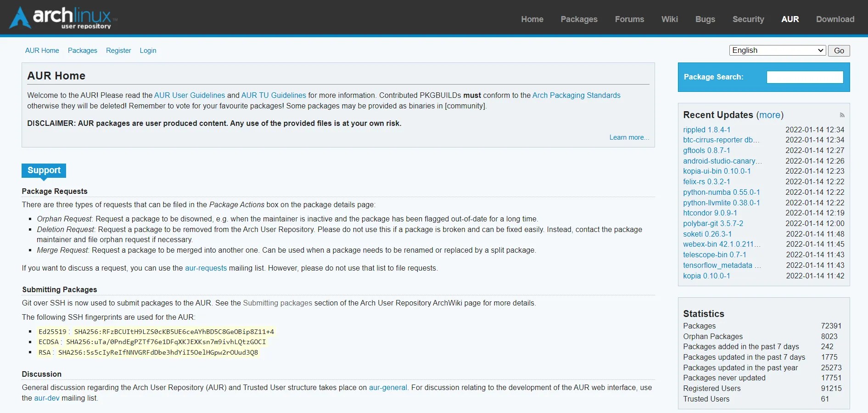Open polybar-git 3.5.7-2 package
This screenshot has width=868, height=413.
pyautogui.click(x=713, y=224)
